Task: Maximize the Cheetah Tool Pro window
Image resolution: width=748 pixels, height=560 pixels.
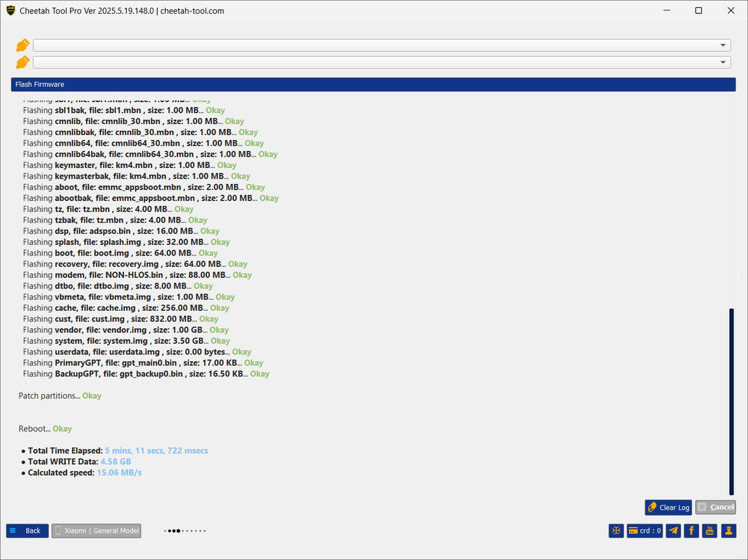Action: (x=698, y=10)
